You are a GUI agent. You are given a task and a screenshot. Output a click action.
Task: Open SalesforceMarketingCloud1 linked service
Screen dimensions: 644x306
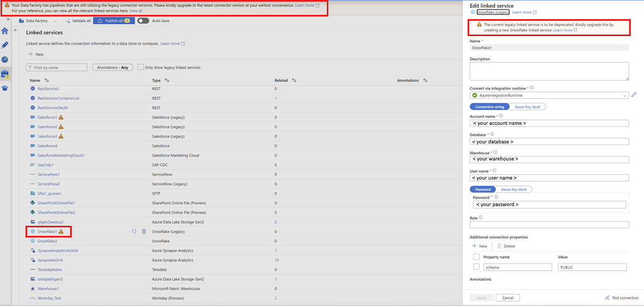click(61, 155)
